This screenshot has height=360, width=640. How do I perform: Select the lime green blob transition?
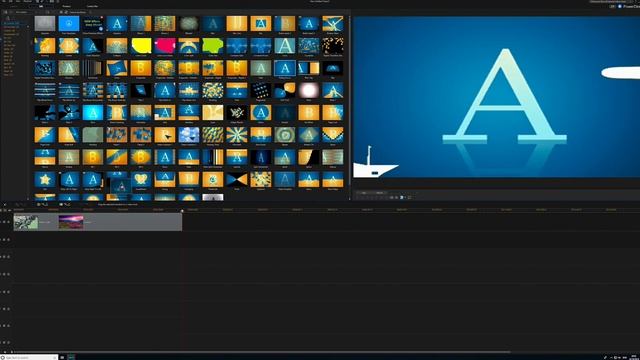(x=213, y=46)
